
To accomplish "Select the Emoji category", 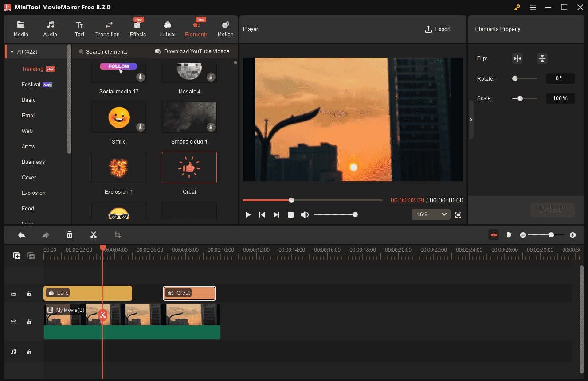I will tap(29, 116).
